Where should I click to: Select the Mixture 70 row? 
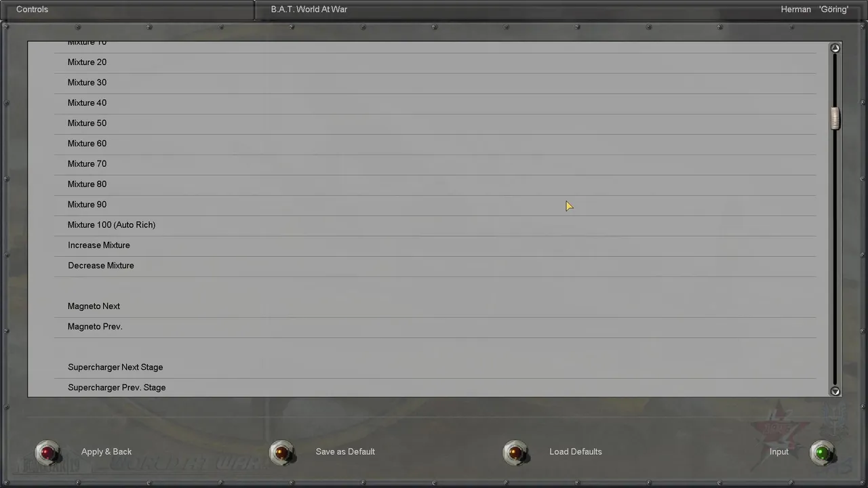coord(435,164)
